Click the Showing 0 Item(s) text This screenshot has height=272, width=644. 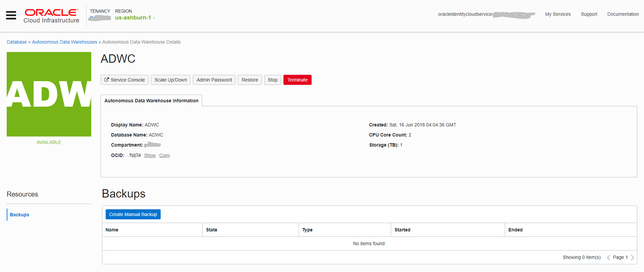tap(582, 257)
